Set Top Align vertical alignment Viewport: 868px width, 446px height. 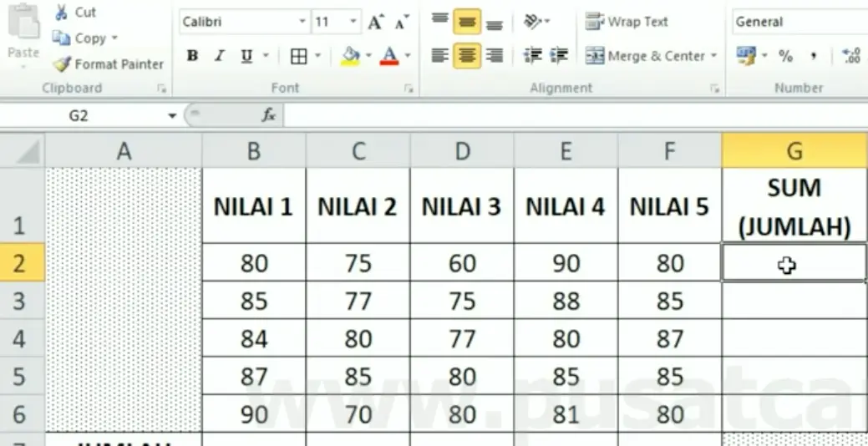(439, 21)
